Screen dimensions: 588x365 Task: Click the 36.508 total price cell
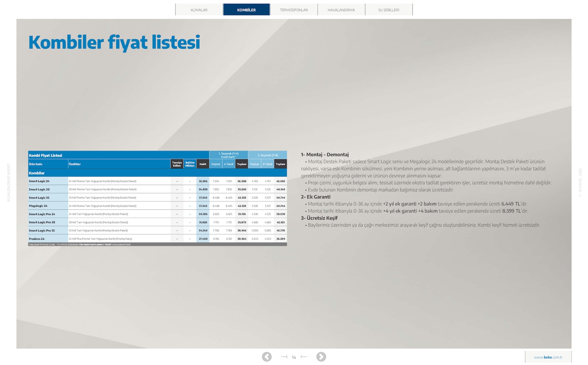click(242, 181)
